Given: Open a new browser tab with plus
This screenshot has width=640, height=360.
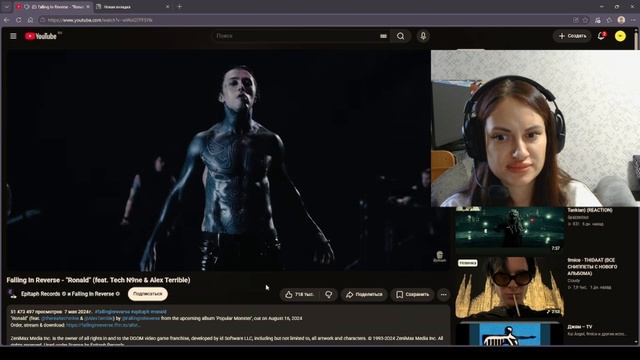Looking at the screenshot, I should [x=180, y=7].
